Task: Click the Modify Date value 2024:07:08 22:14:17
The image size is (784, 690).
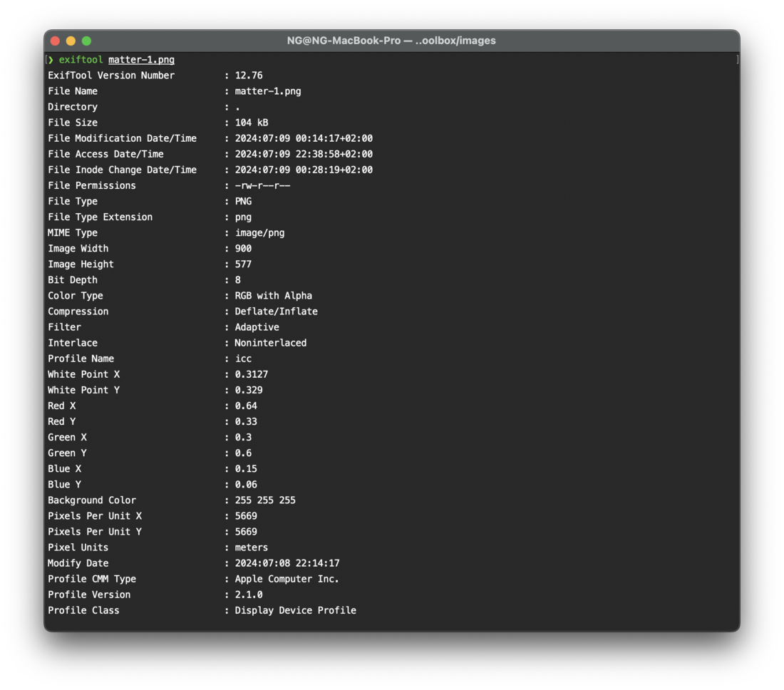Action: pyautogui.click(x=287, y=564)
